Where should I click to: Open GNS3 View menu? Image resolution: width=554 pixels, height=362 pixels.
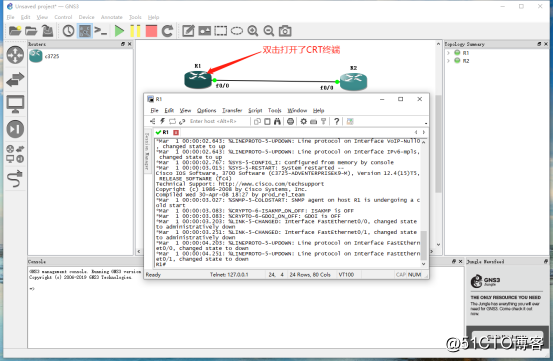coord(42,17)
